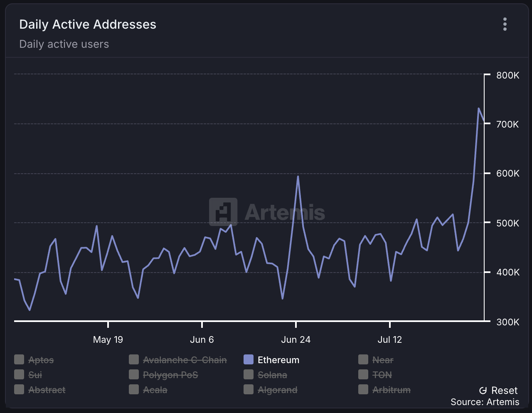Disable the Ethereum series checkbox

coord(249,359)
